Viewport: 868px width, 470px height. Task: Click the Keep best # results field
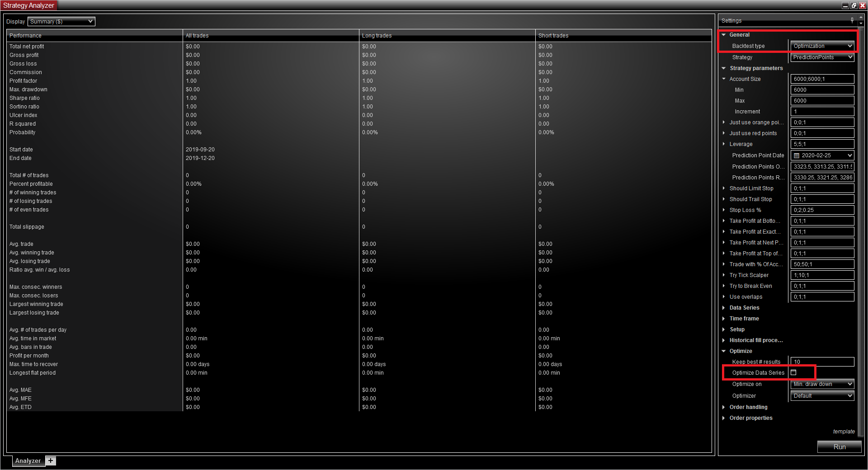[x=822, y=362]
